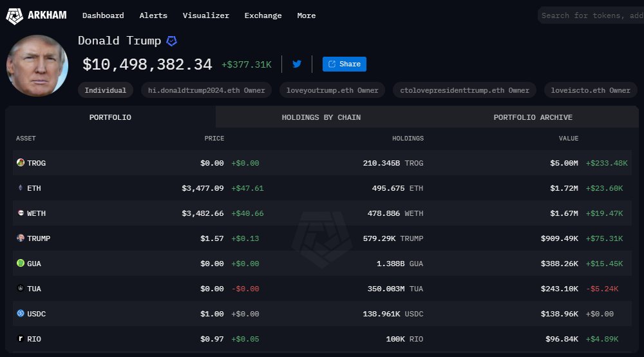Click the RIO asset name
644x357 pixels.
coord(34,339)
